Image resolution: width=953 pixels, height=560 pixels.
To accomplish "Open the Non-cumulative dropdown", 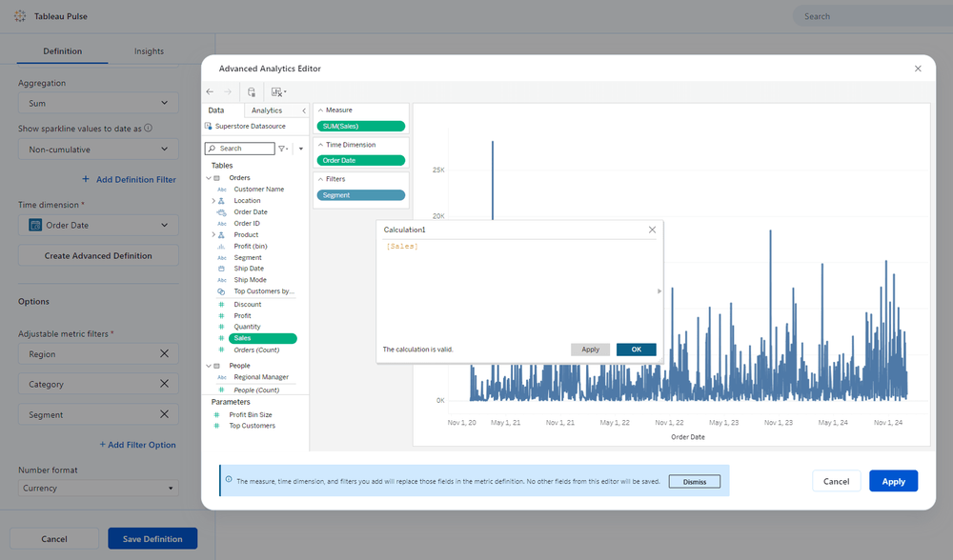I will pyautogui.click(x=98, y=149).
